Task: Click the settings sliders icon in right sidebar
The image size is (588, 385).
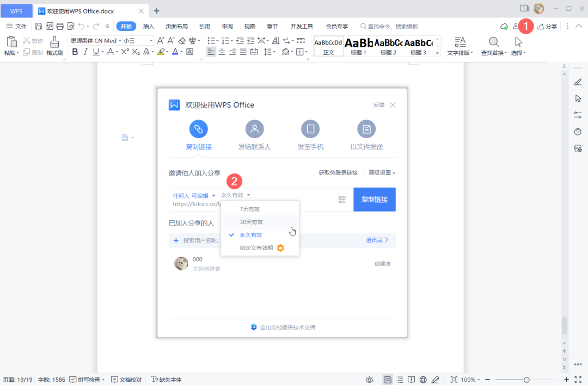Action: click(x=578, y=115)
